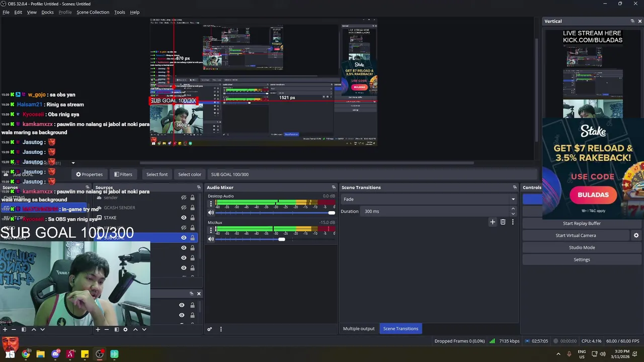The image size is (644, 362).
Task: Open Audio Mixer toolbar three-dot menu
Action: point(220,329)
